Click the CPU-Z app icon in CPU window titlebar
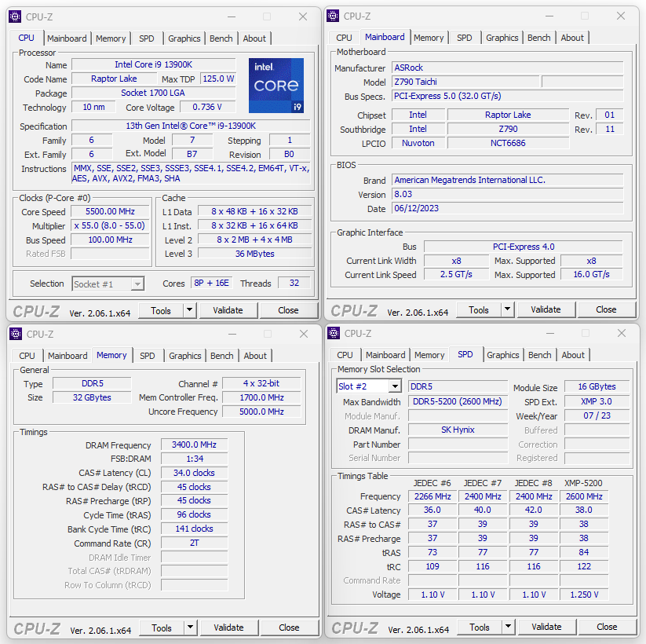Viewport: 646px width, 644px height. coord(15,16)
